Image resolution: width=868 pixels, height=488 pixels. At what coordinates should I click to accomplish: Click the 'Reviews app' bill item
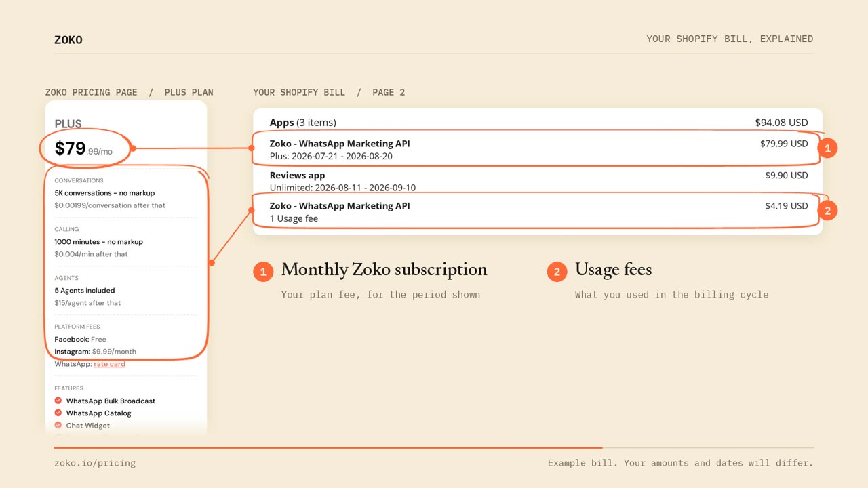pos(297,176)
